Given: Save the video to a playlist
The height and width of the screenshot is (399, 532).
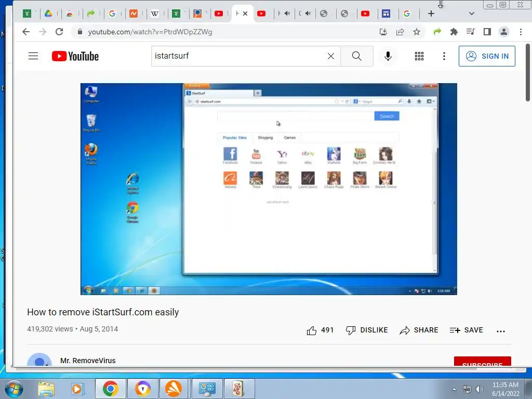Looking at the screenshot, I should tap(466, 330).
